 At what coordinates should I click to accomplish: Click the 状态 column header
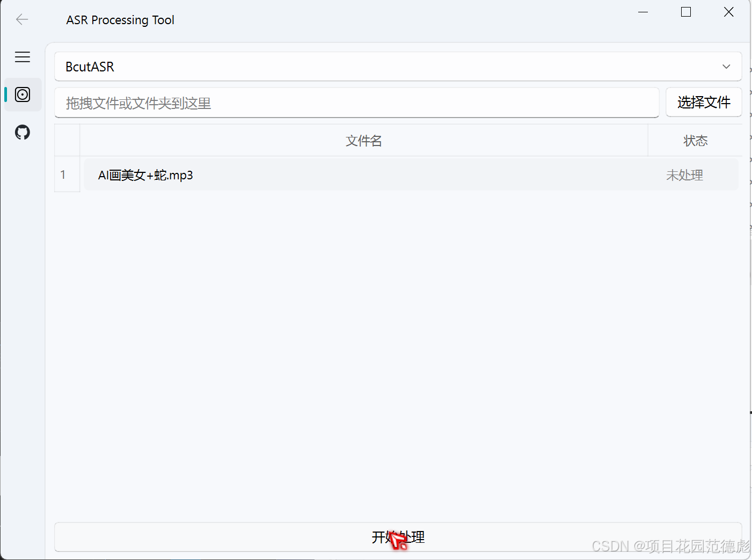tap(695, 141)
